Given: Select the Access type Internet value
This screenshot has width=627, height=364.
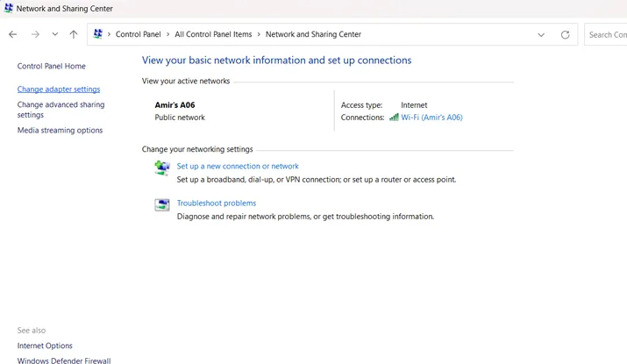Looking at the screenshot, I should coord(414,104).
